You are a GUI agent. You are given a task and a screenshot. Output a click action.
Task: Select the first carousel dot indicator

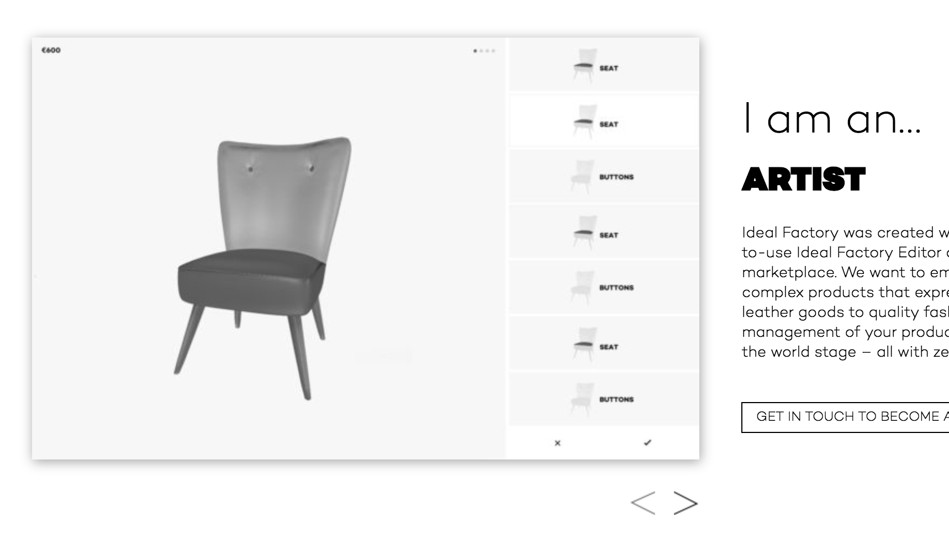coord(475,51)
